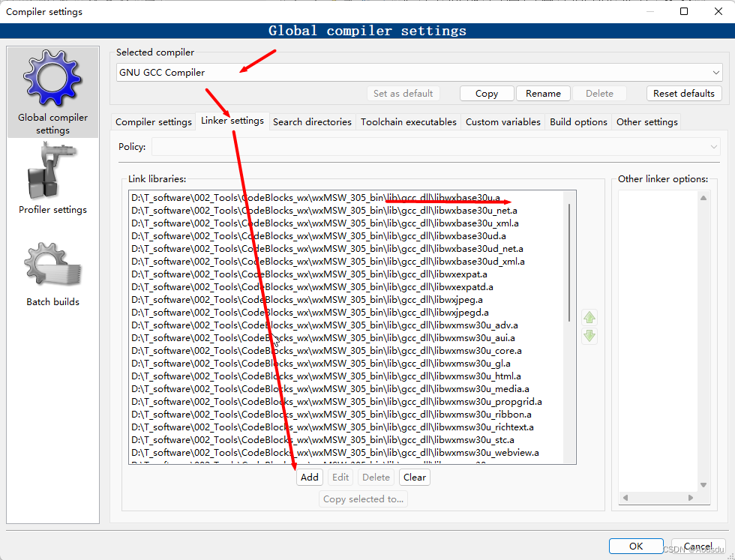
Task: Select the Compiler settings tab
Action: 153,121
